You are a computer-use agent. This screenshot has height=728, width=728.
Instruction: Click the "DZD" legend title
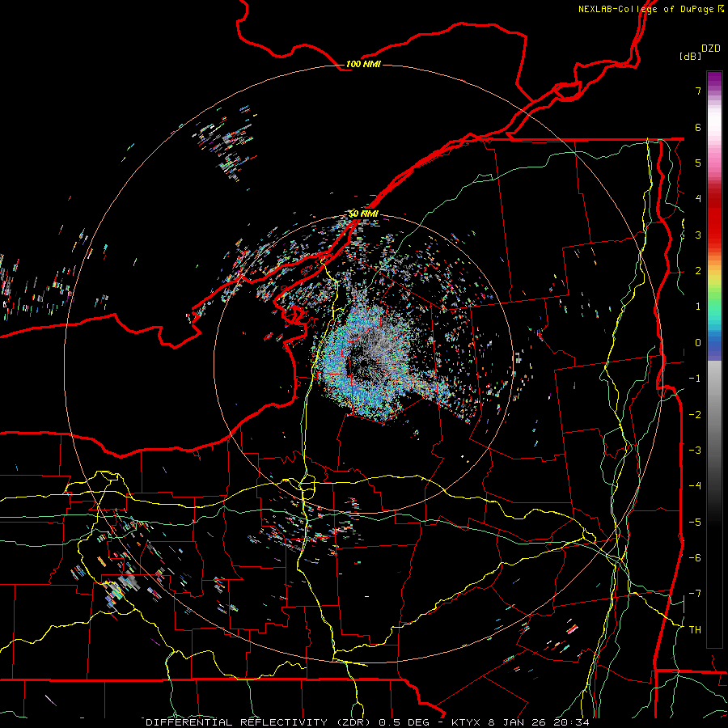[711, 49]
